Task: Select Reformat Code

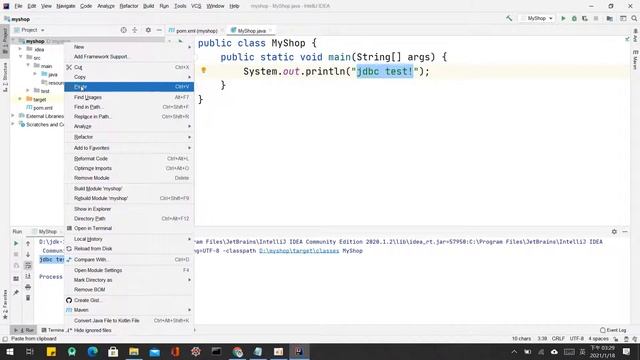Action: point(129,158)
